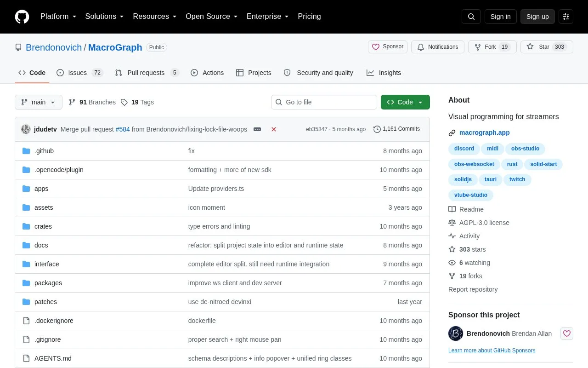Image resolution: width=588 pixels, height=368 pixels.
Task: Click the license scale icon
Action: 452,223
